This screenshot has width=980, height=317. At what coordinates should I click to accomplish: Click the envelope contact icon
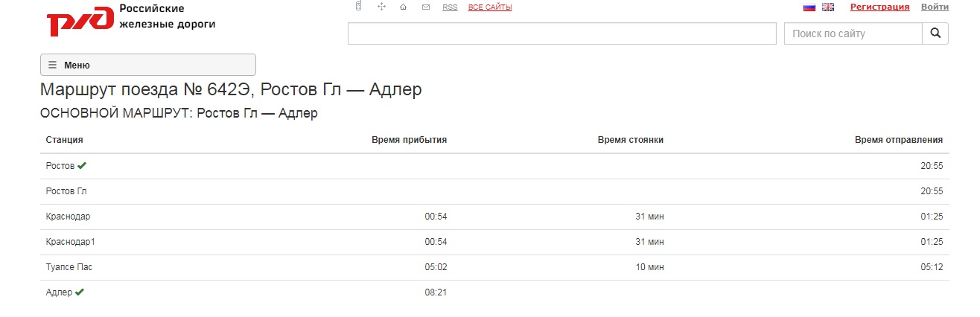[x=426, y=7]
